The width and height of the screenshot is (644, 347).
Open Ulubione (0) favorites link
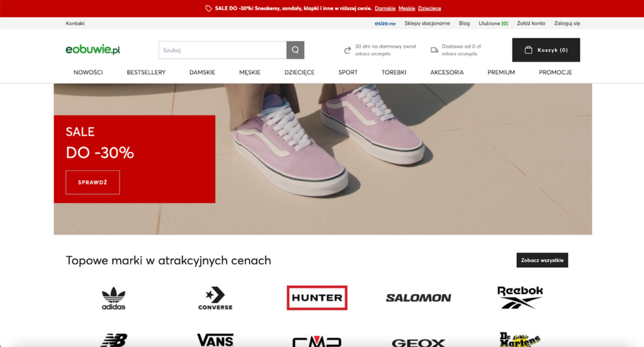tap(493, 23)
